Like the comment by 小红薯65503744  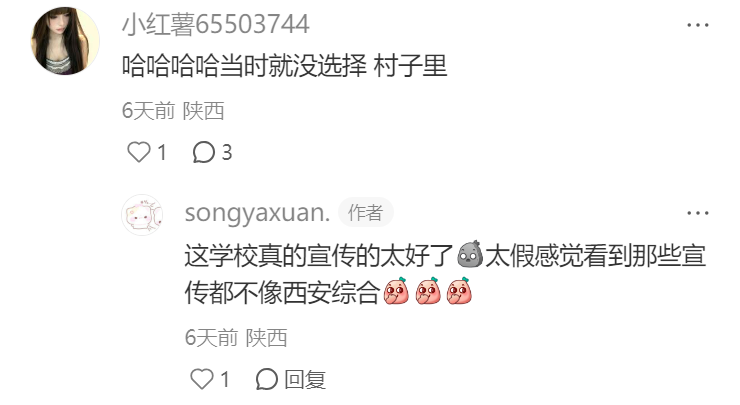click(139, 152)
